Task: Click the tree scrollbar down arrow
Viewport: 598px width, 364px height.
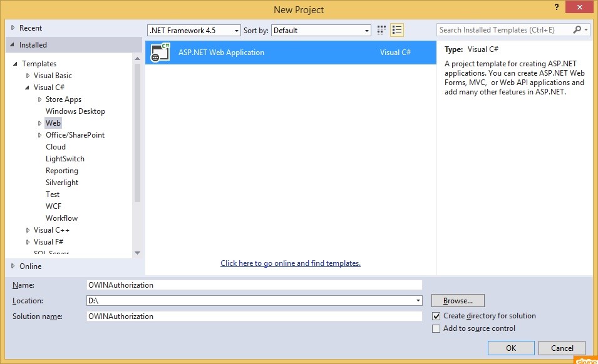Action: (x=137, y=253)
